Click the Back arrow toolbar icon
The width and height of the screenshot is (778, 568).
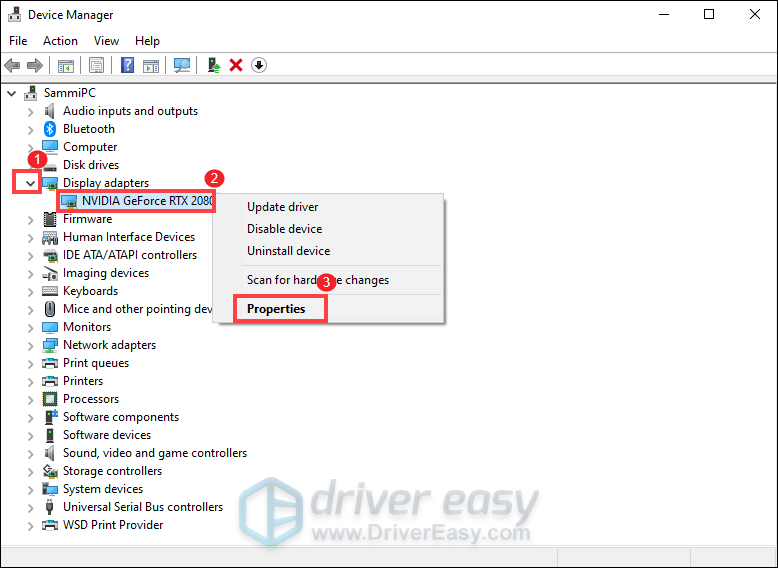click(x=12, y=65)
